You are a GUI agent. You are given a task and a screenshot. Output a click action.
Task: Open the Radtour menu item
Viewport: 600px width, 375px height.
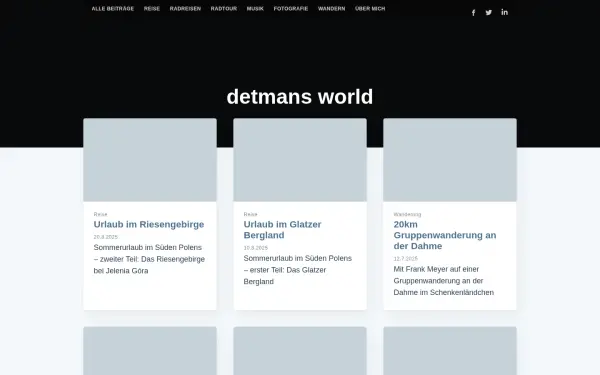click(x=224, y=8)
